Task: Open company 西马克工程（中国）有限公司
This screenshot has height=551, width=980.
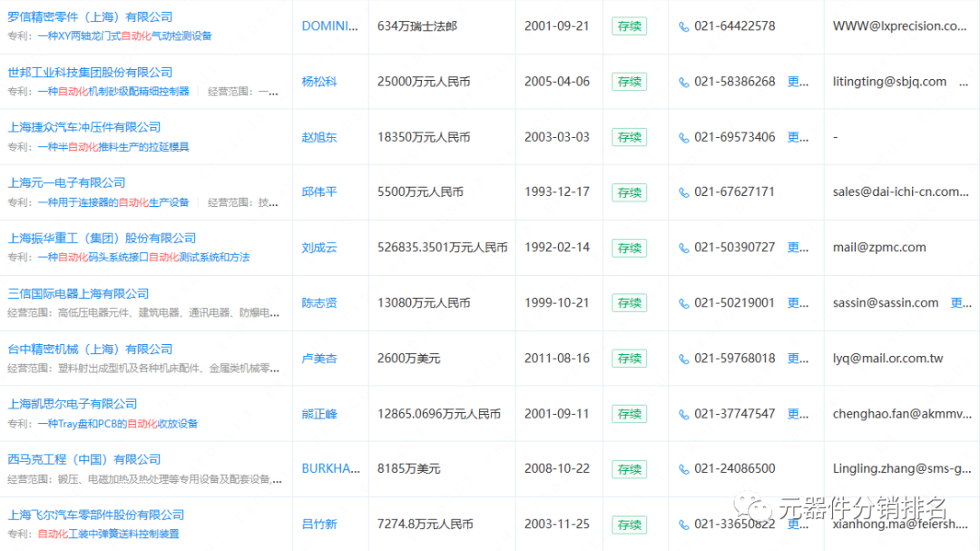Action: pos(84,459)
